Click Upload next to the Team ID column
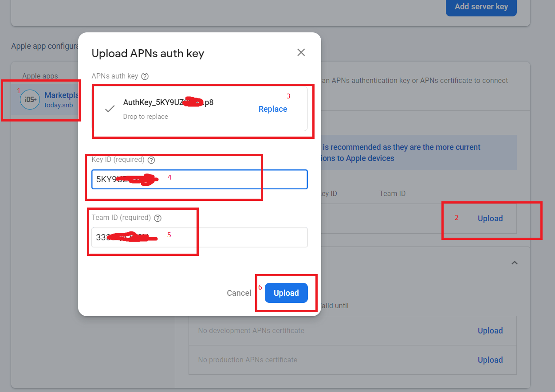 tap(490, 218)
